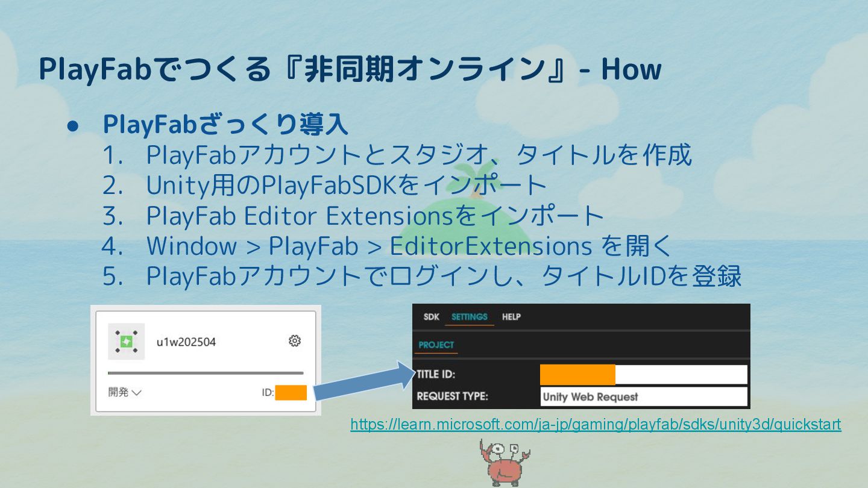
Task: Click the TITLE ID: label
Action: [436, 375]
